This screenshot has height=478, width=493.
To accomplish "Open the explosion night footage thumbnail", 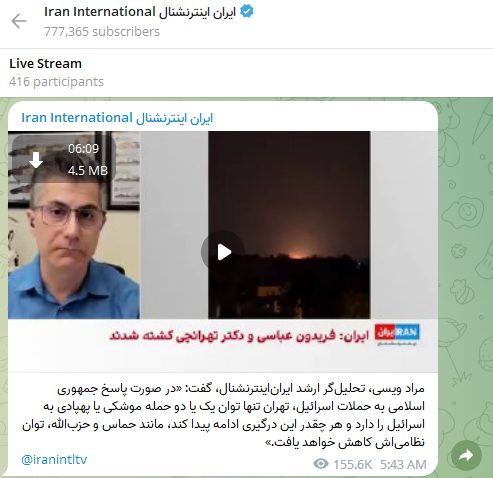I will coord(289,225).
